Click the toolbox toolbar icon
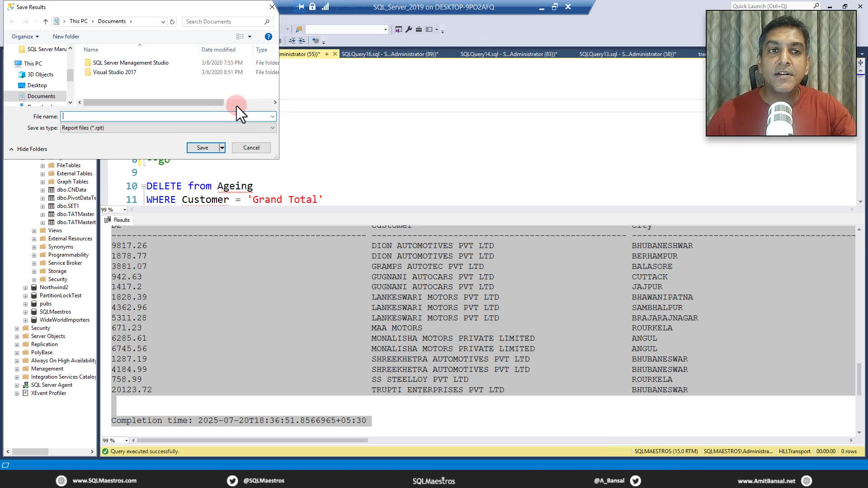 [x=419, y=29]
